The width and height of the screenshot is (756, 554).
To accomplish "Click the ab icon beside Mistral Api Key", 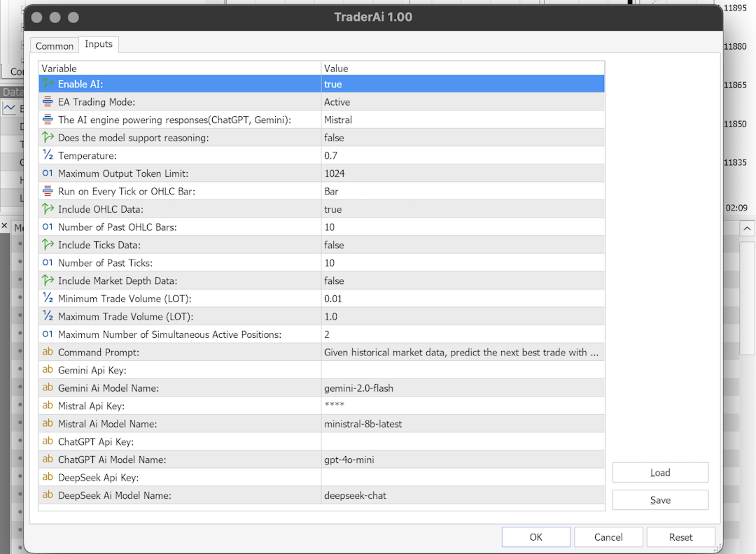I will pos(48,406).
